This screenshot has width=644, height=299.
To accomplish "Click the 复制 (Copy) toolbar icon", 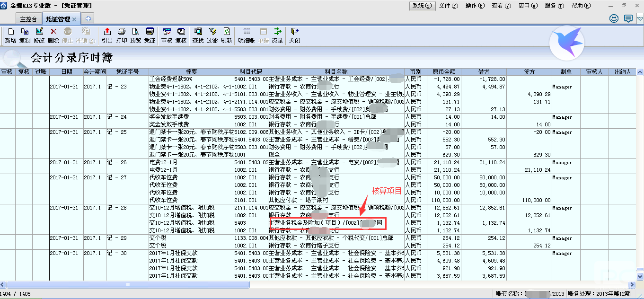I will click(25, 35).
